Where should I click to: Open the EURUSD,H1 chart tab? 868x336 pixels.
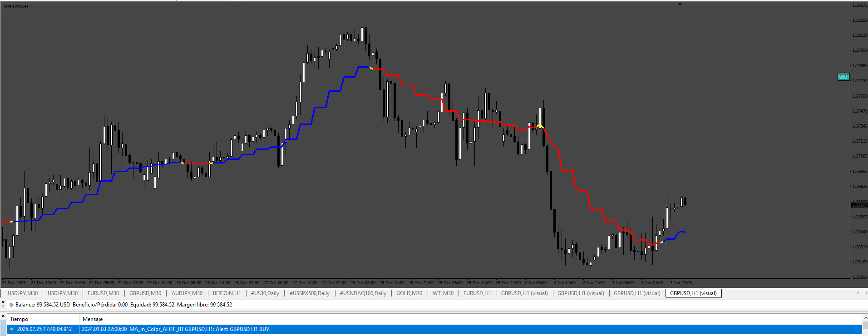tap(477, 293)
